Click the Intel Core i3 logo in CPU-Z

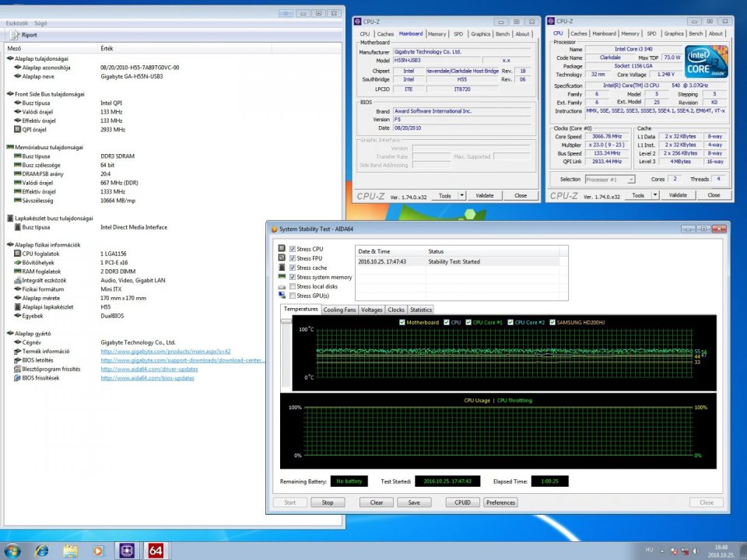click(706, 61)
